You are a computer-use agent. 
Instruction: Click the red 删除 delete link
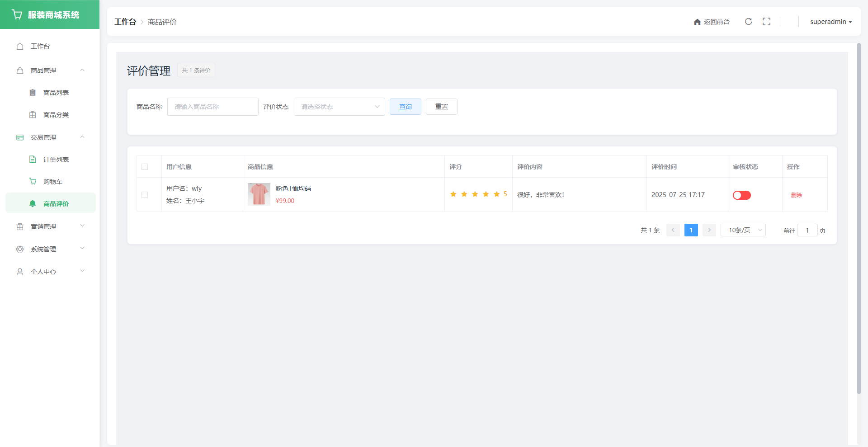(x=796, y=195)
